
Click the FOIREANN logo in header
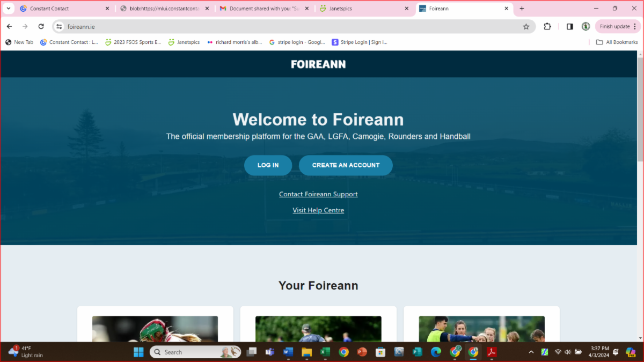(x=318, y=64)
